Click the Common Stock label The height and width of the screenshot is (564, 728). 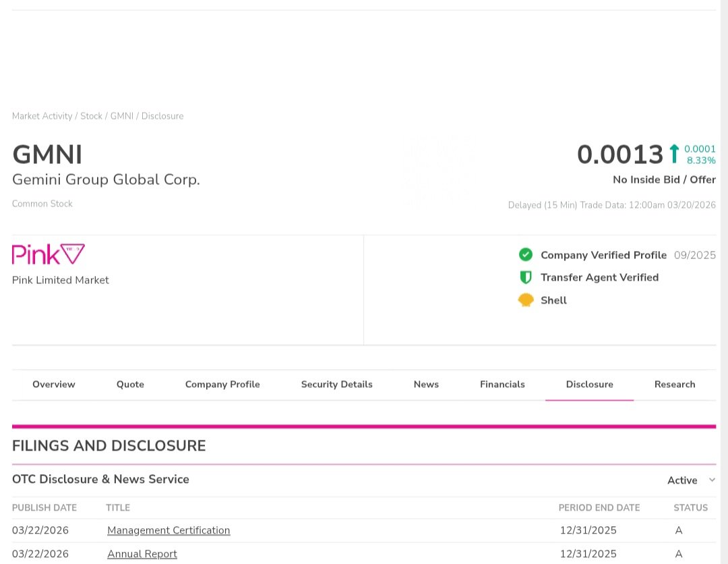[x=42, y=204]
